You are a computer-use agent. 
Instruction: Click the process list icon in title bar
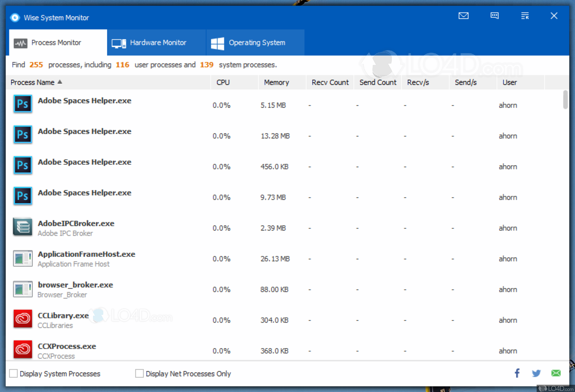point(525,16)
